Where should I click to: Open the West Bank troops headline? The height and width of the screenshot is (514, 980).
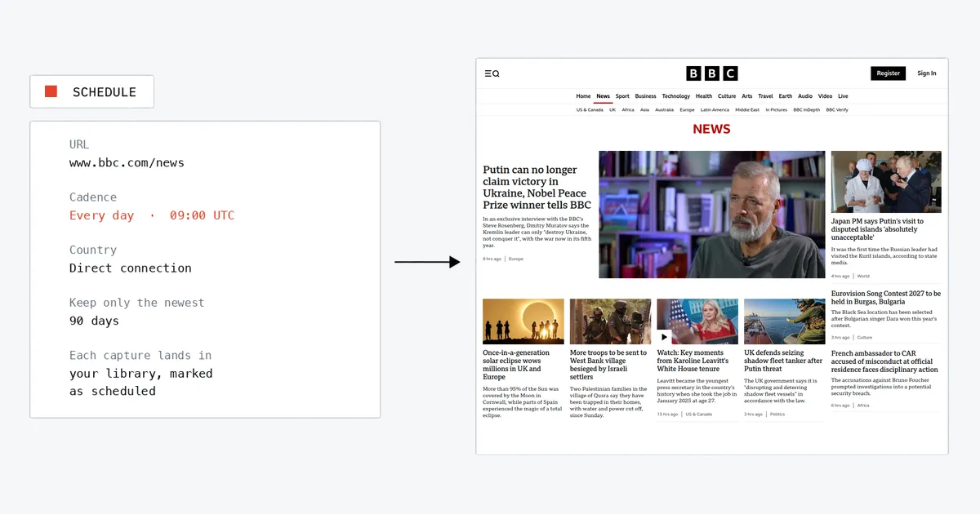click(608, 365)
